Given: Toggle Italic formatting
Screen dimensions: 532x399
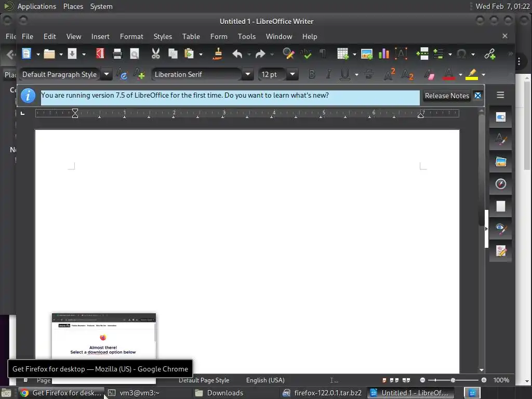Looking at the screenshot, I should pos(328,74).
